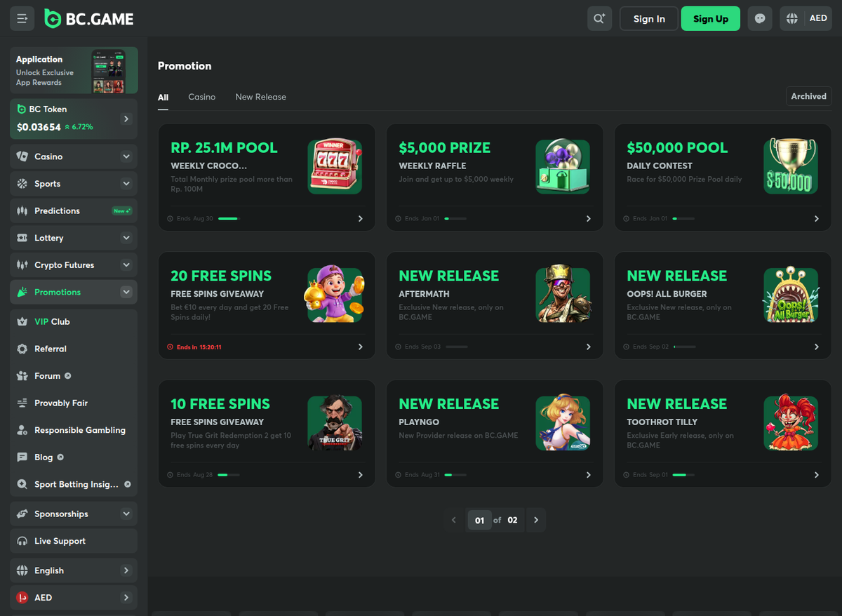Viewport: 842px width, 616px height.
Task: Click the Sponsorships handshake icon
Action: pyautogui.click(x=22, y=514)
